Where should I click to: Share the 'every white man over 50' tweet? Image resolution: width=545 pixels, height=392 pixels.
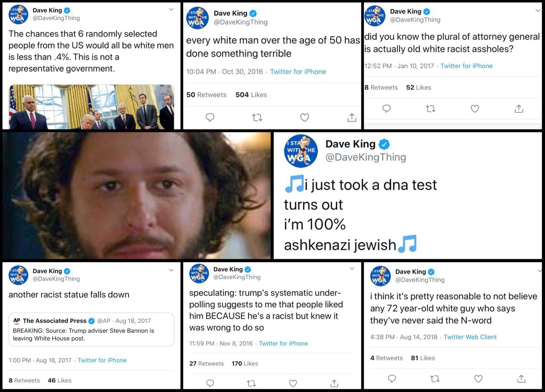click(x=352, y=117)
